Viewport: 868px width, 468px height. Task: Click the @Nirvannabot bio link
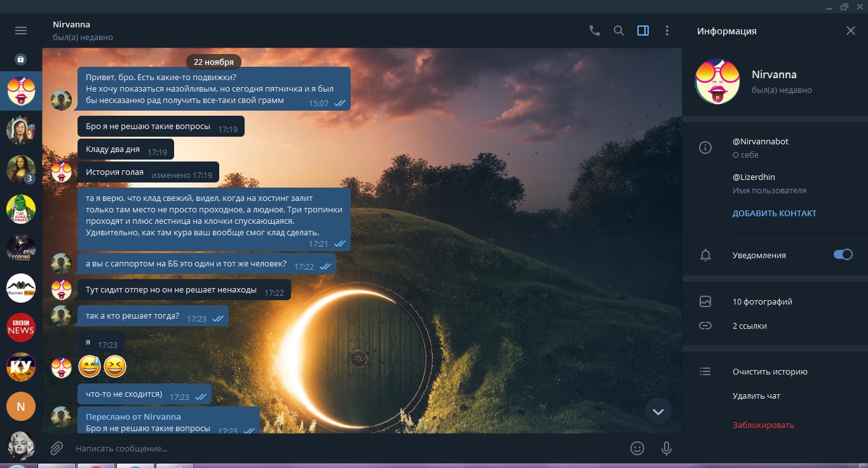coord(761,141)
